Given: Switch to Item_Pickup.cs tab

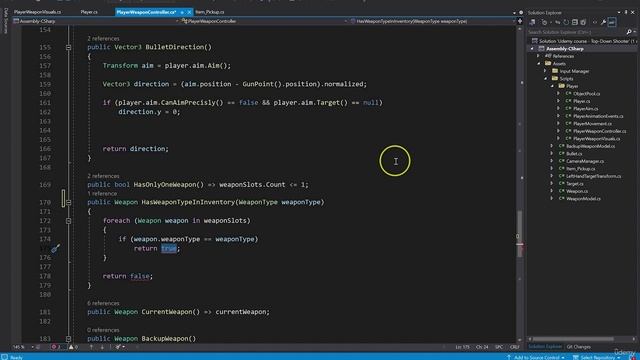Looking at the screenshot, I should pyautogui.click(x=210, y=12).
